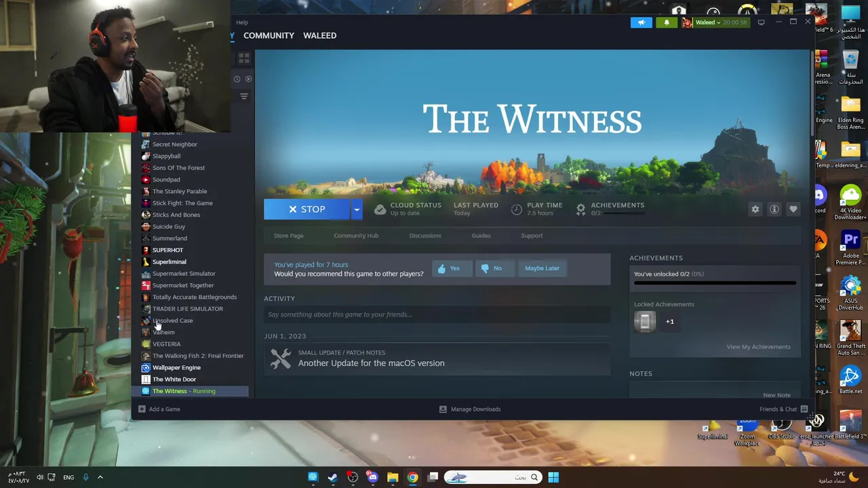Expand the dropdown arrow beside STOP
The height and width of the screenshot is (488, 868).
pos(356,209)
